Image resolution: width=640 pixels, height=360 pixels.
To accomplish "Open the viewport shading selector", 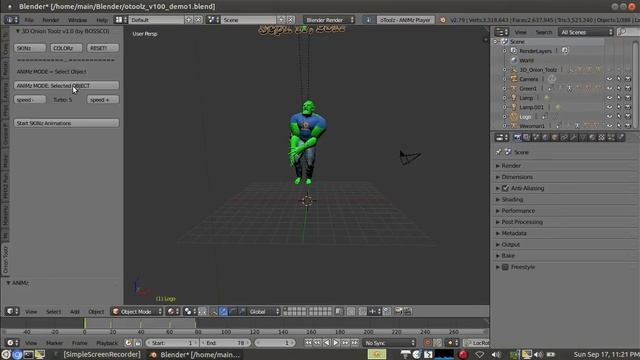I will pyautogui.click(x=173, y=312).
